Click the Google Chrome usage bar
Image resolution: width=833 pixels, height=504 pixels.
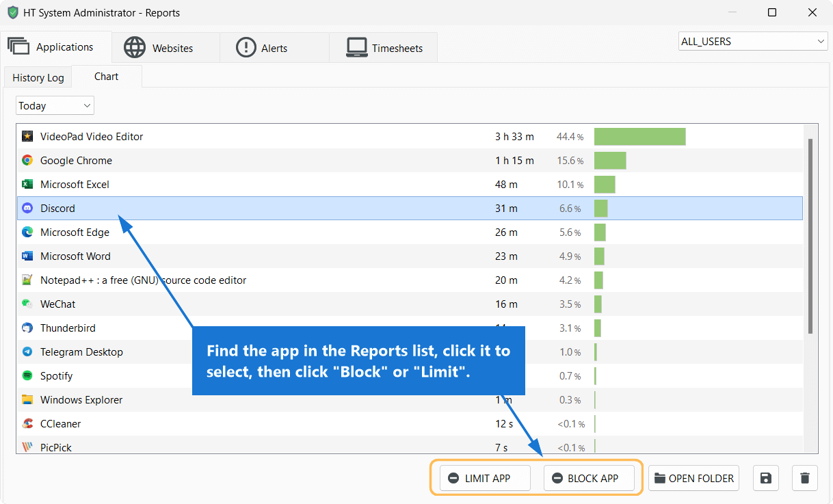pos(610,161)
